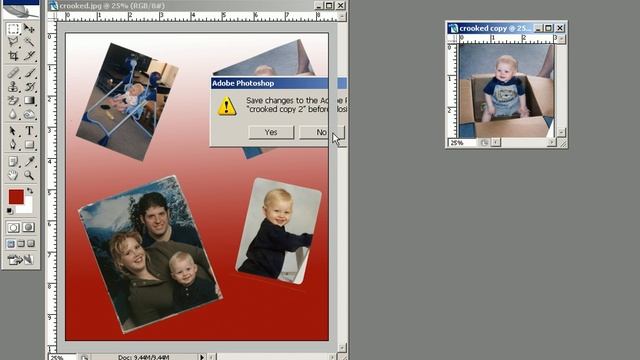The height and width of the screenshot is (360, 640).
Task: Select the Move tool
Action: click(x=29, y=29)
